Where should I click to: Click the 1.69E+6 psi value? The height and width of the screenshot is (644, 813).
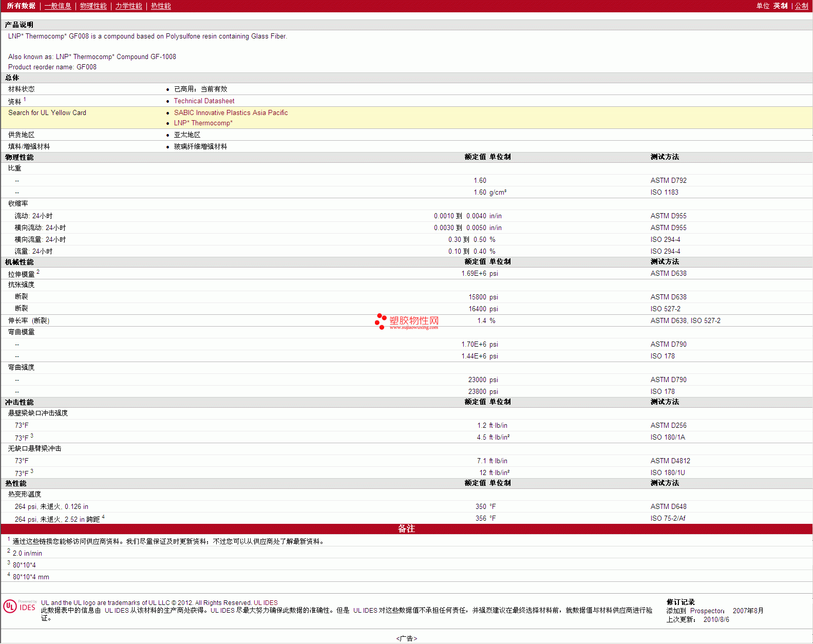pyautogui.click(x=479, y=274)
